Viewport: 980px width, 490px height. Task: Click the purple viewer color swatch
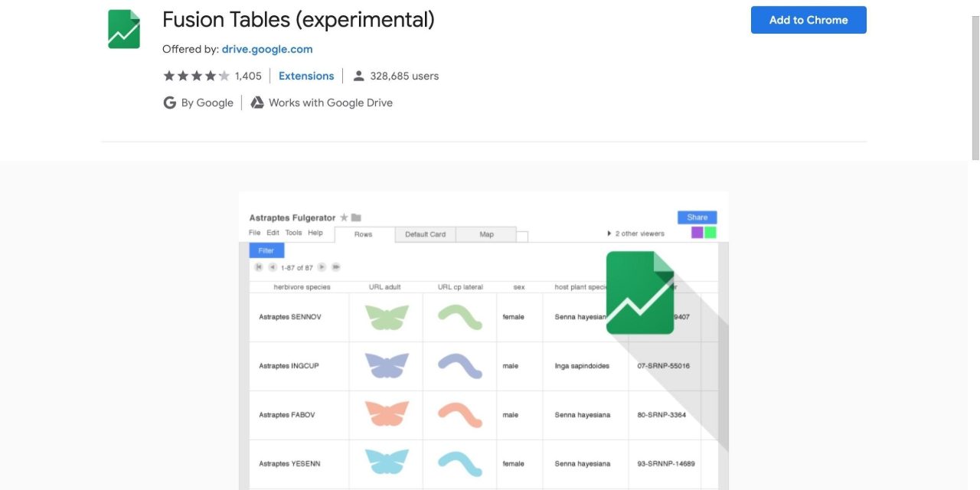[697, 233]
